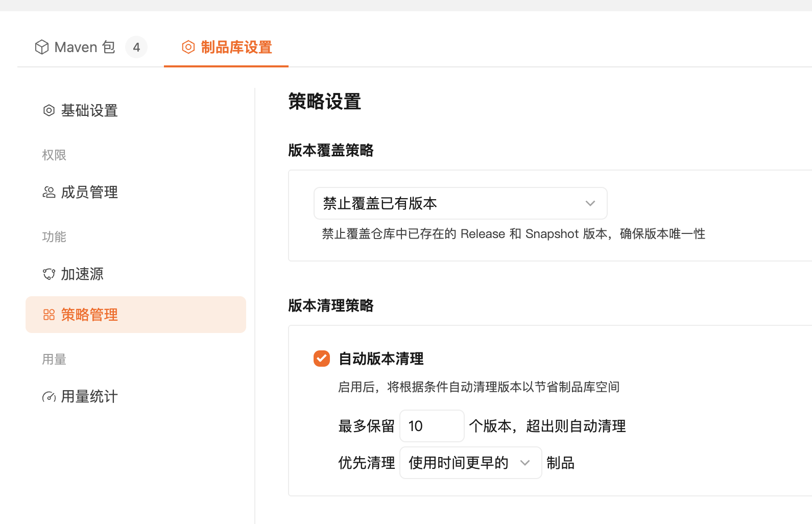Click the text 个版本，超出则自动清理

coord(547,426)
